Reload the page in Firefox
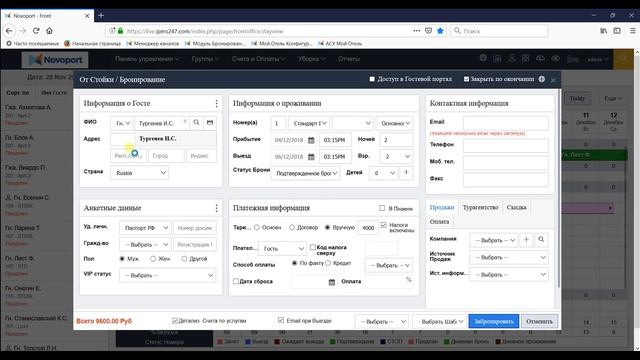The image size is (640, 360). pos(36,31)
